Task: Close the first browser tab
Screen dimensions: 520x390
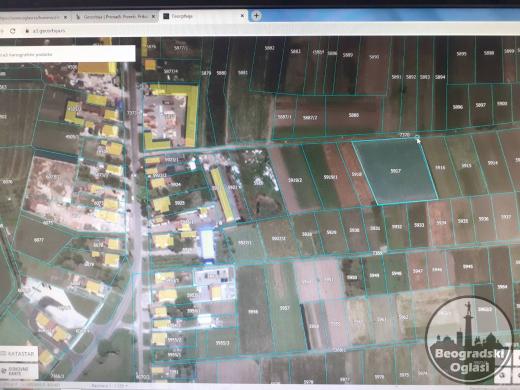Action: (x=65, y=16)
